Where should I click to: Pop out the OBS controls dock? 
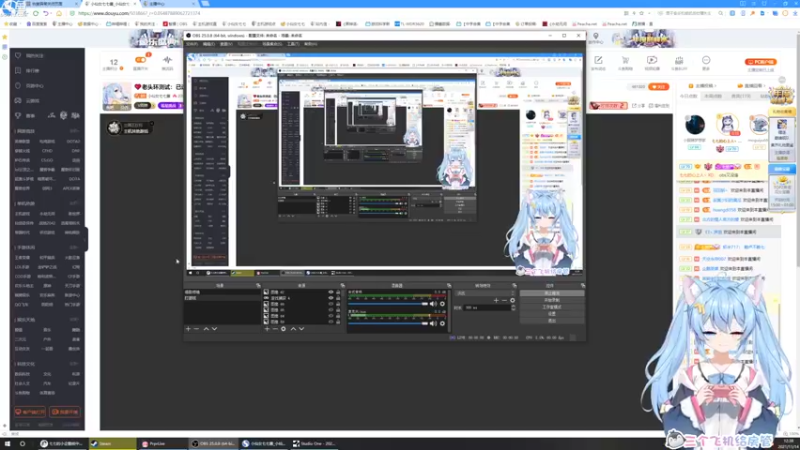tap(582, 286)
